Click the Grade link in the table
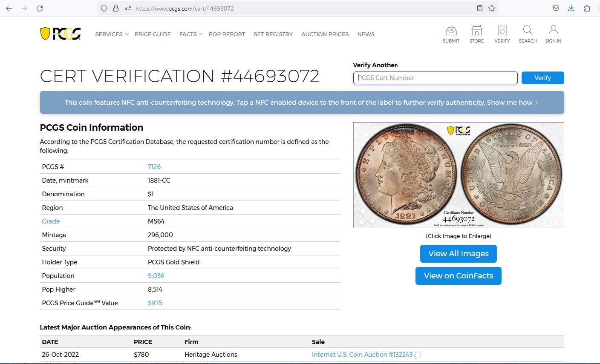This screenshot has width=600, height=364. 51,221
